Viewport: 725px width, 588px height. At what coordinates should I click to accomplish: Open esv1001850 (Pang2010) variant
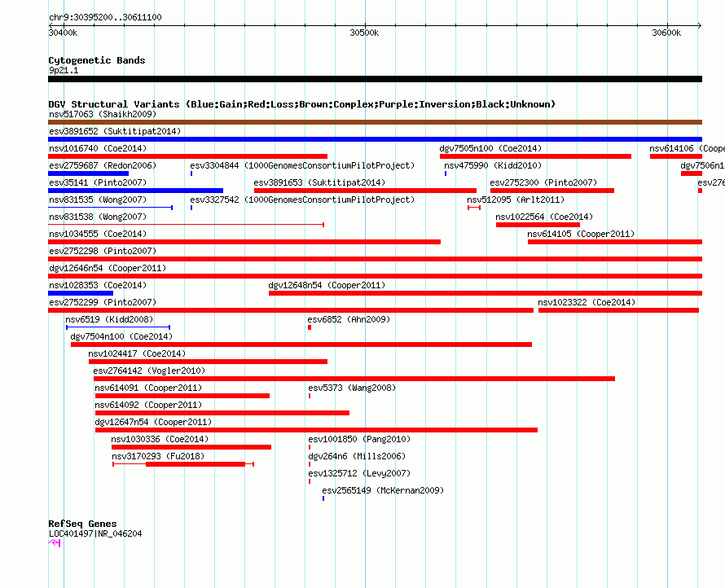coord(359,439)
